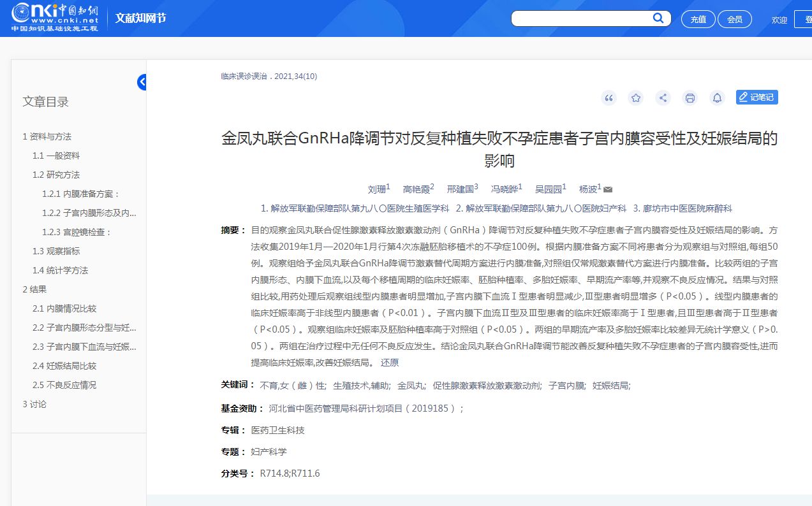Open section 3 讨论 in outline
812x506 pixels.
(34, 404)
